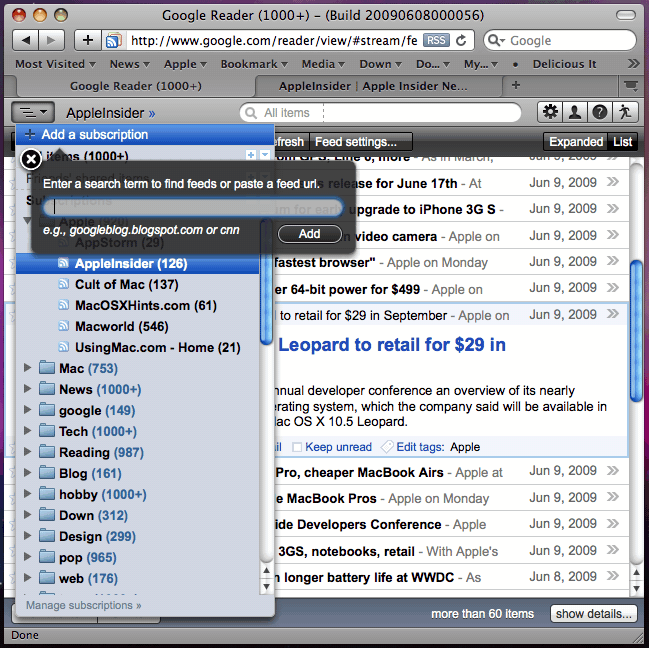The image size is (649, 648).
Task: Open the person profile icon in Reader toolbar
Action: click(575, 112)
